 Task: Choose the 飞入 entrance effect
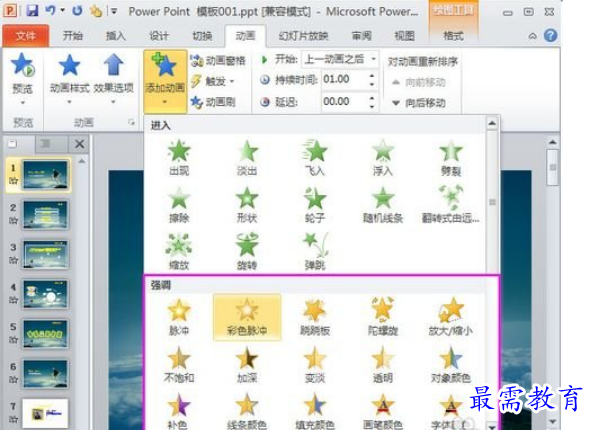coord(315,158)
